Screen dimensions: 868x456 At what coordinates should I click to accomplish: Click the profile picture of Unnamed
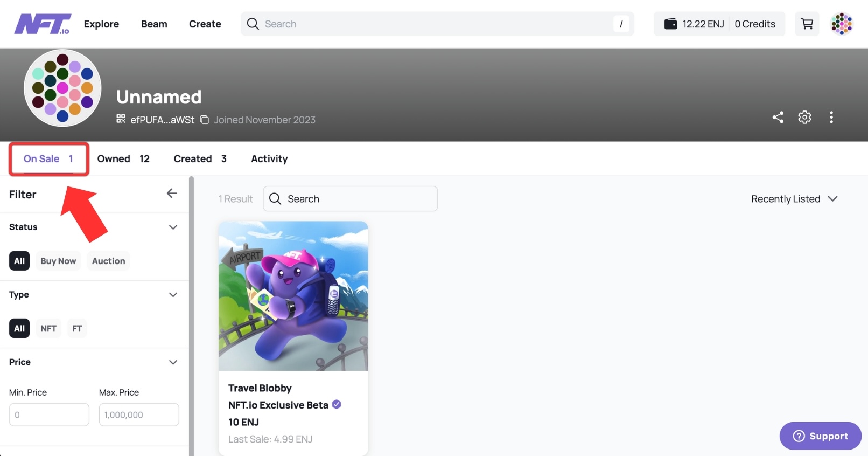[x=62, y=88]
